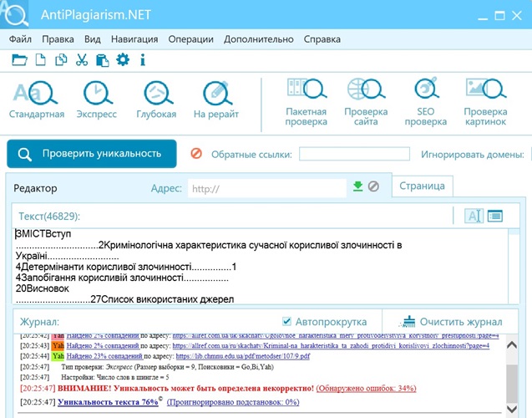Switch to Редактор tab
This screenshot has width=532, height=418.
[35, 188]
